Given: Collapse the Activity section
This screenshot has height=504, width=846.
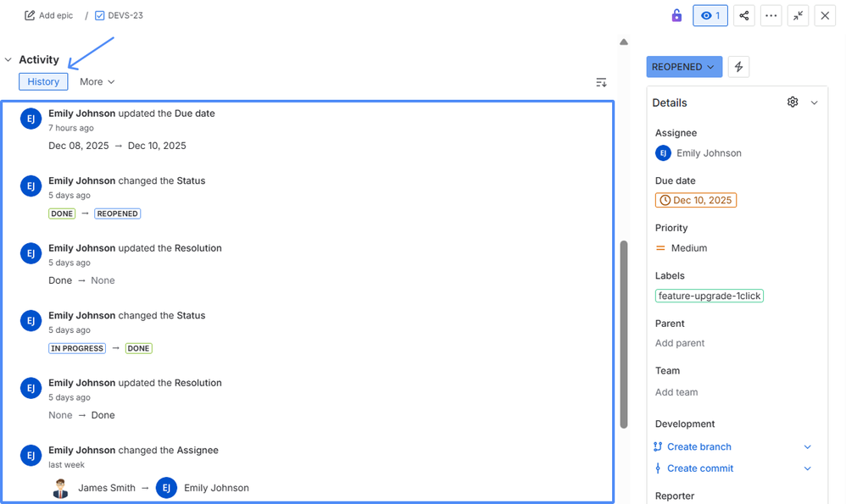Looking at the screenshot, I should (8, 59).
